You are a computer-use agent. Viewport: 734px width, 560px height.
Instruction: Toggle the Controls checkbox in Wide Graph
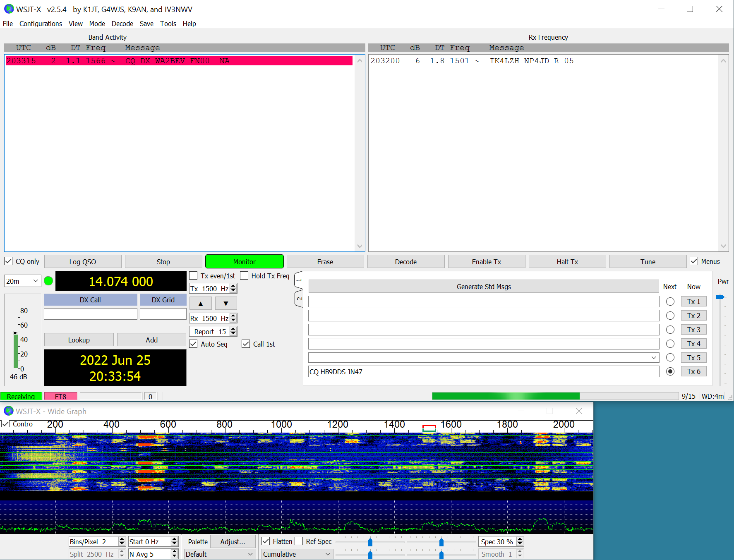coord(5,424)
